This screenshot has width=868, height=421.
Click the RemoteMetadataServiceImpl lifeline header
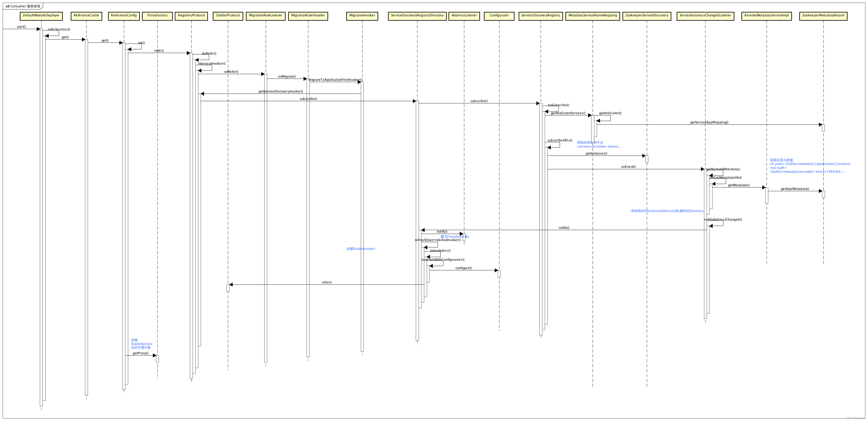(767, 16)
